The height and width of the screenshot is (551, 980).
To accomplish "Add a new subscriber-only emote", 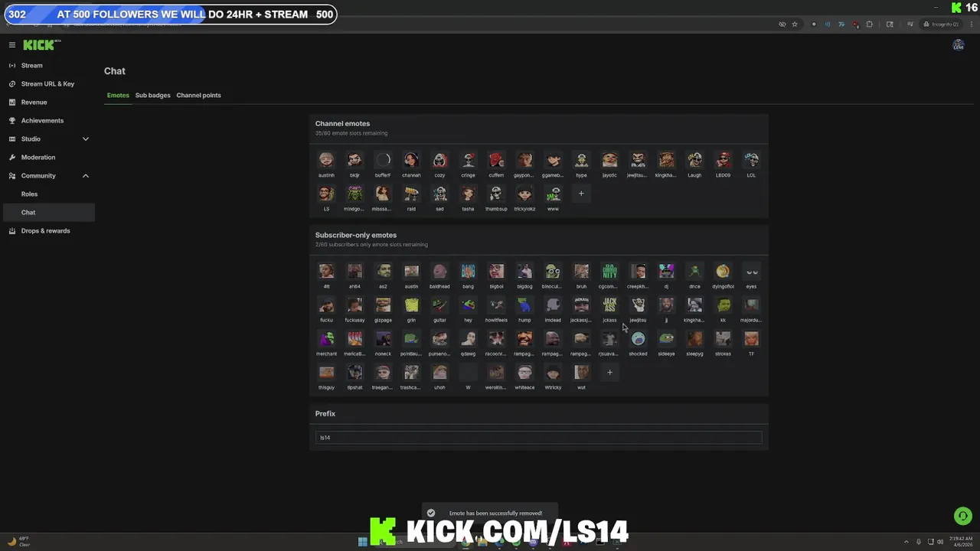I will click(609, 373).
